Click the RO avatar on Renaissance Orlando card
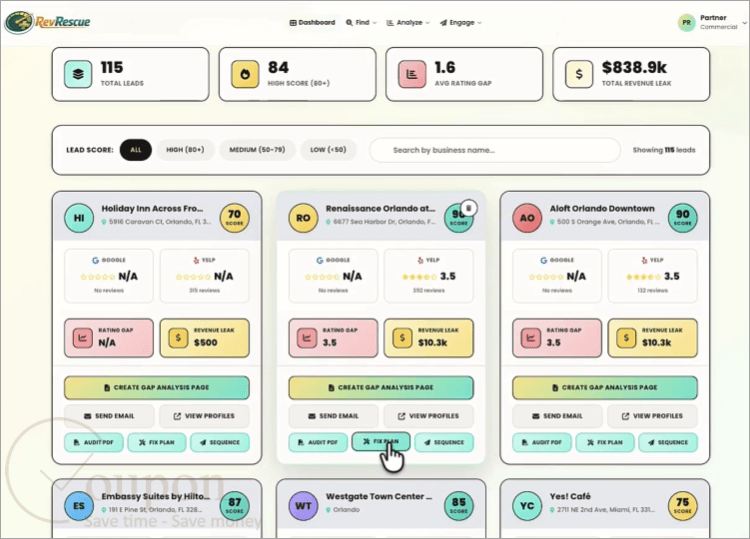Viewport: 750px width, 539px height. [303, 218]
